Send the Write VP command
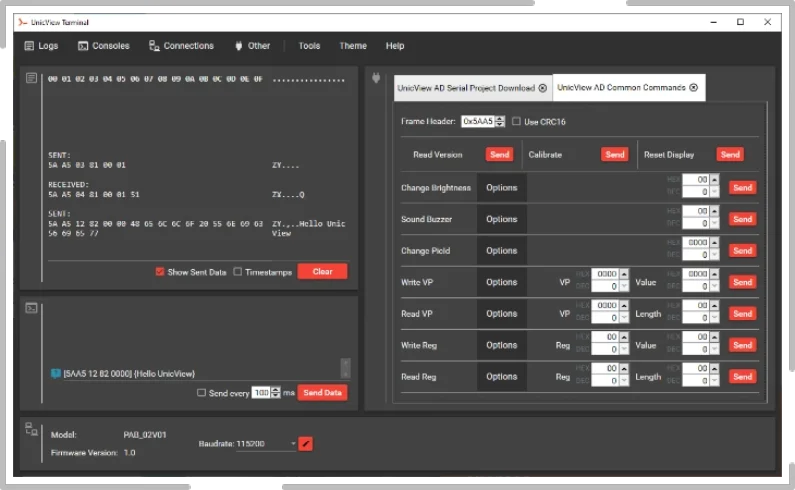This screenshot has height=490, width=795. (742, 282)
